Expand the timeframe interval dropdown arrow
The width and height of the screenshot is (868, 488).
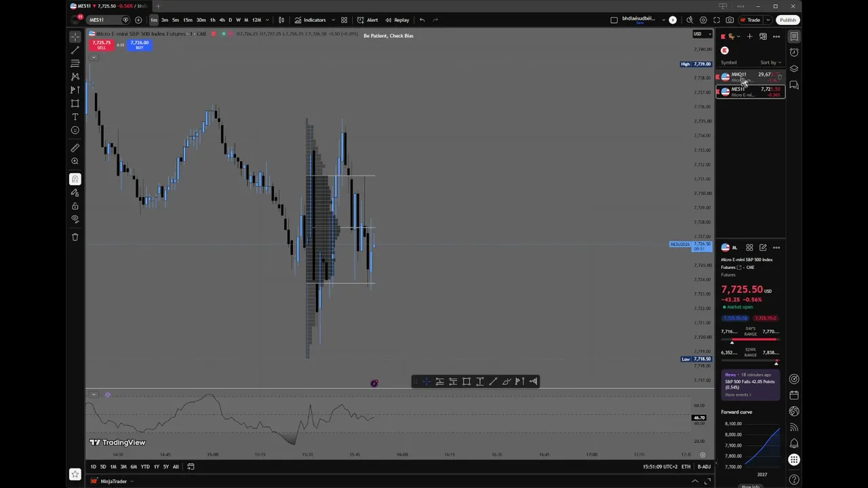point(268,20)
